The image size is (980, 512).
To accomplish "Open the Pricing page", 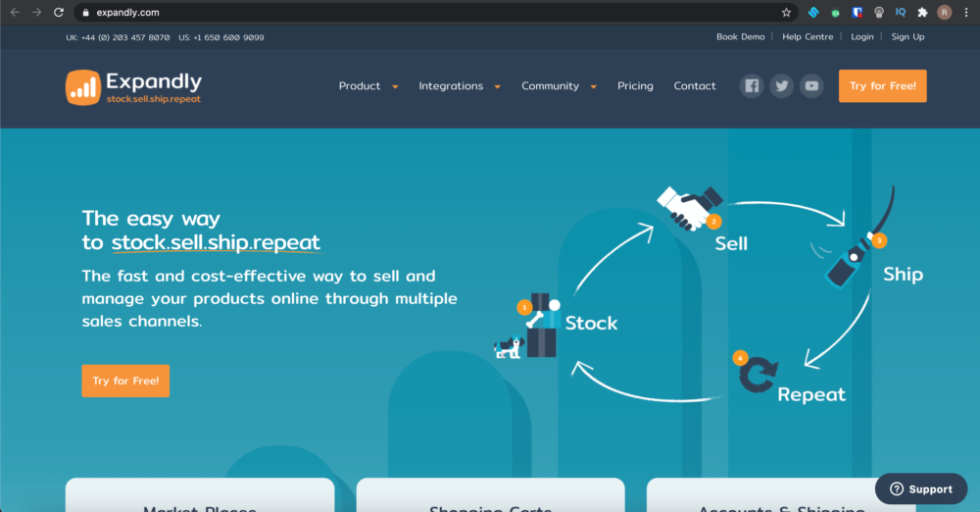I will pos(635,85).
